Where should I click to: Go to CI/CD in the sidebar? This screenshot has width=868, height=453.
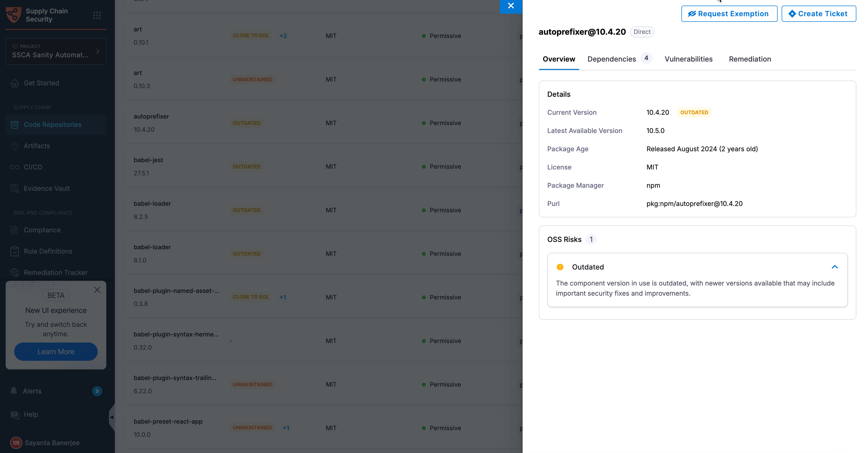click(56, 167)
